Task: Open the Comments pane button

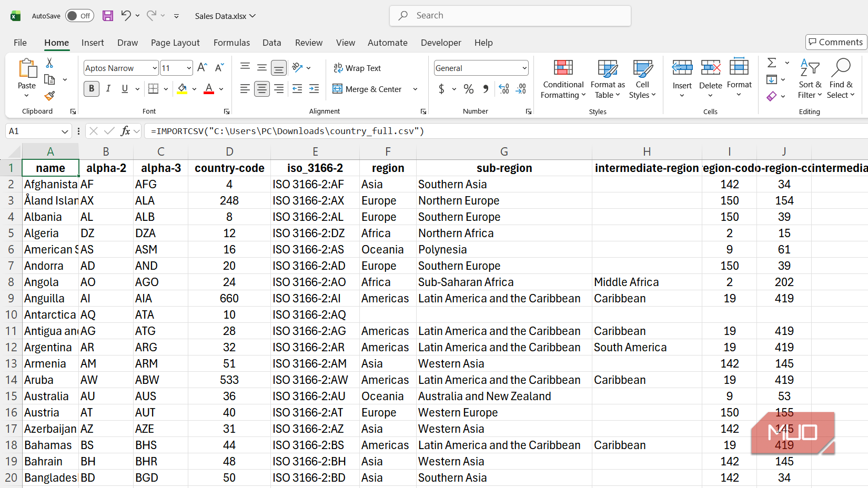Action: (835, 42)
